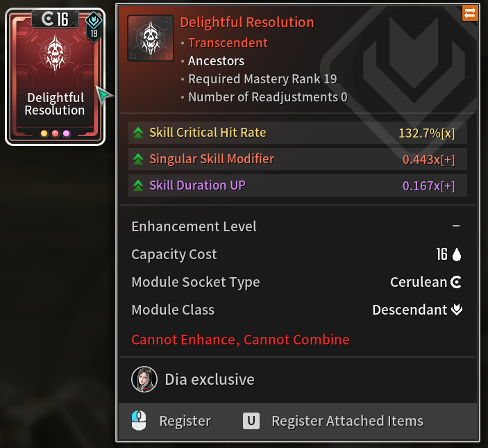
Task: Select the Delightful Resolution module card
Action: [x=55, y=76]
